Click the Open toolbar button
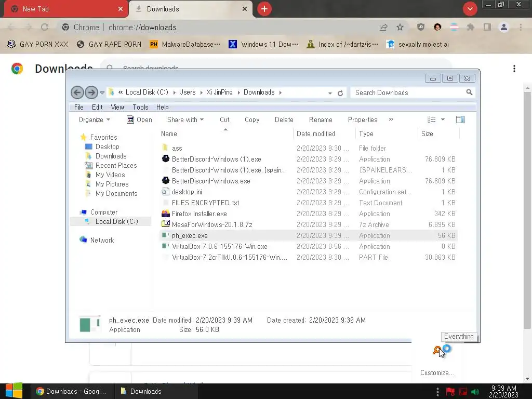This screenshot has width=532, height=399. point(139,120)
